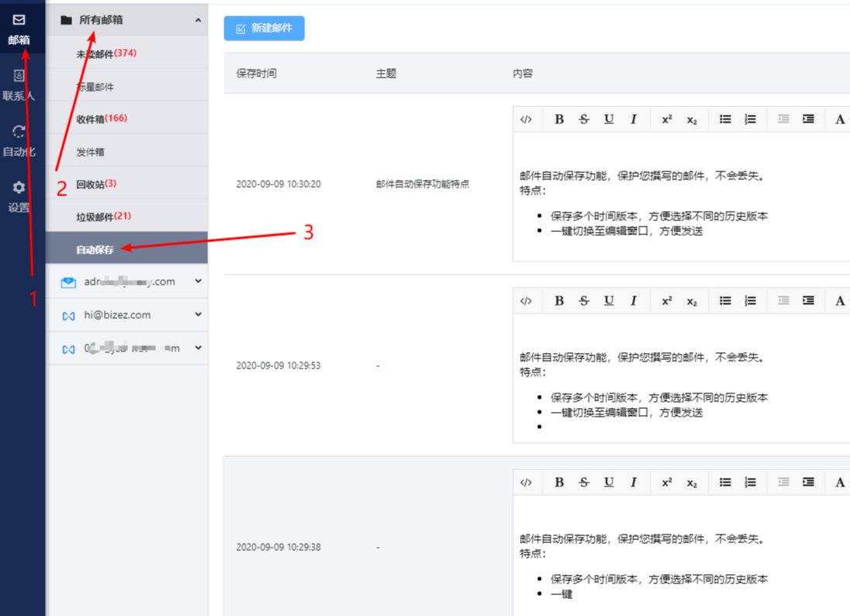This screenshot has height=616, width=850.
Task: Expand the first adm account dropdown arrow
Action: point(198,282)
